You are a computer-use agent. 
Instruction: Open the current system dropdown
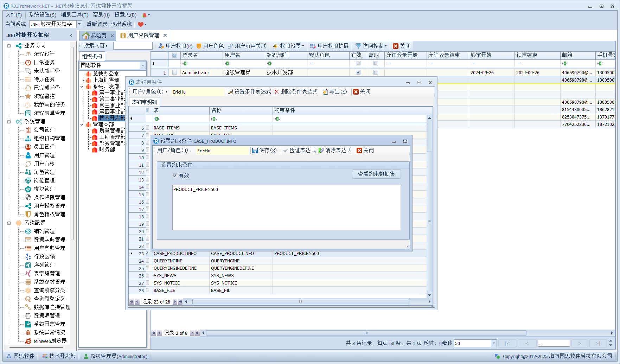point(79,24)
